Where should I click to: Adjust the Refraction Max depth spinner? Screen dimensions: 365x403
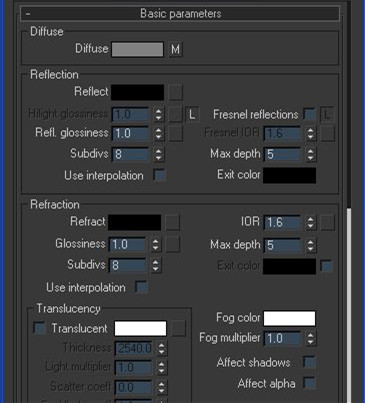click(x=311, y=245)
